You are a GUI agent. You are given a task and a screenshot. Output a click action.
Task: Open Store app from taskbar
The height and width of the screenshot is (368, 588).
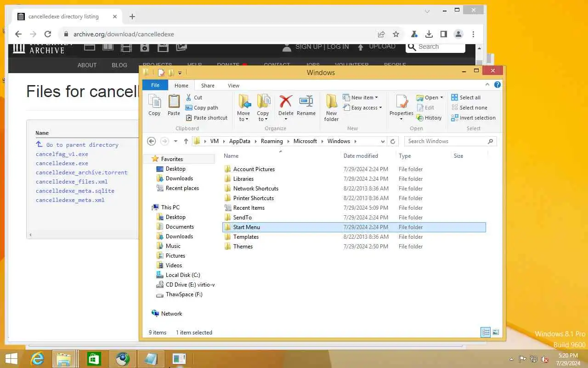(x=94, y=359)
